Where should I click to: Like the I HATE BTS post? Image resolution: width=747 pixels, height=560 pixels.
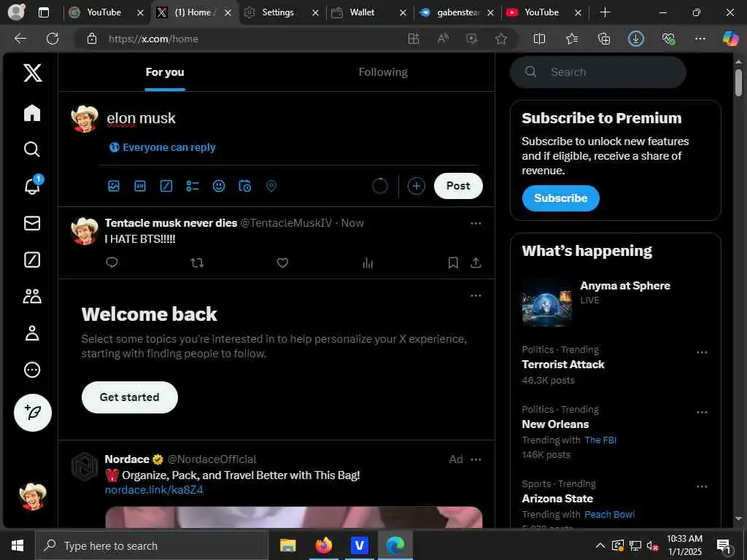[282, 262]
